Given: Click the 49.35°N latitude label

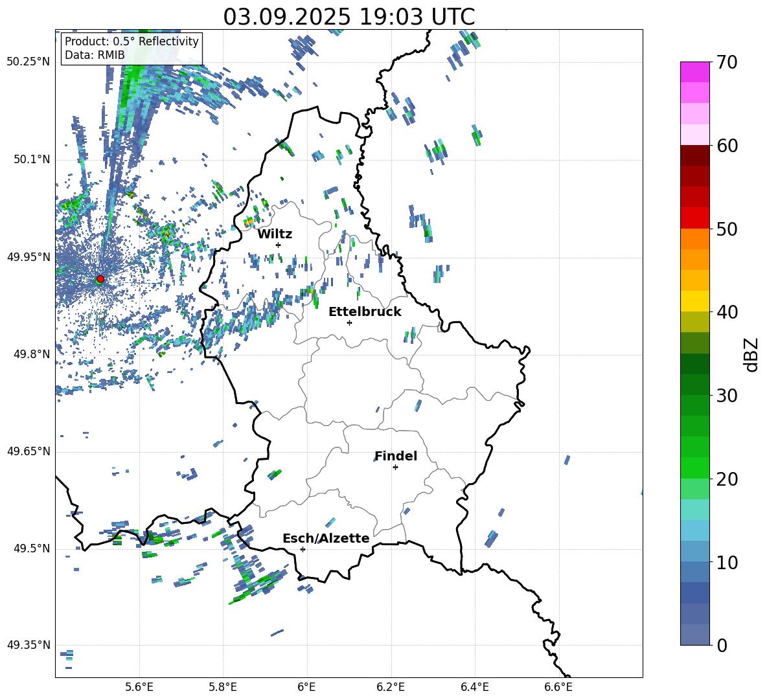Looking at the screenshot, I should coord(29,645).
